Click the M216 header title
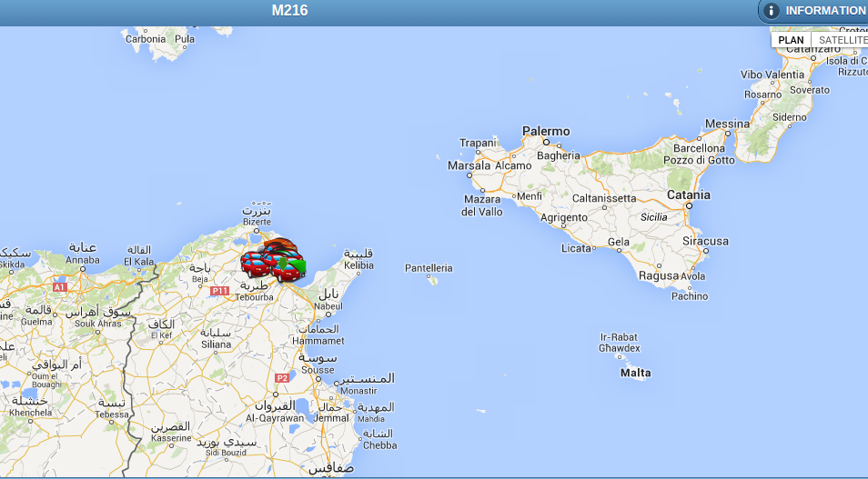868x479 pixels. coord(289,11)
